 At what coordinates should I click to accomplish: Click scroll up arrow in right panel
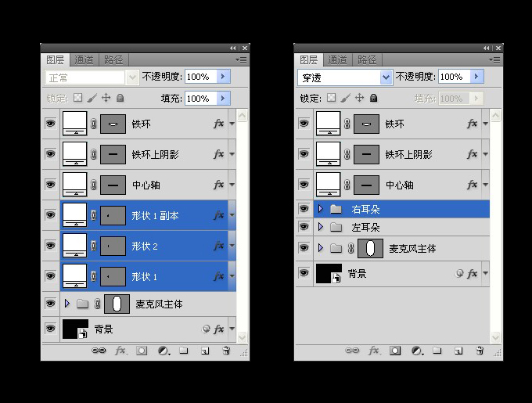coord(496,116)
